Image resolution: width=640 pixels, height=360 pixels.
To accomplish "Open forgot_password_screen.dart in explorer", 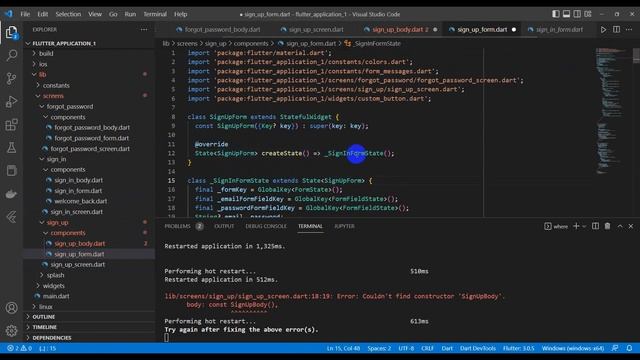I will (90, 149).
